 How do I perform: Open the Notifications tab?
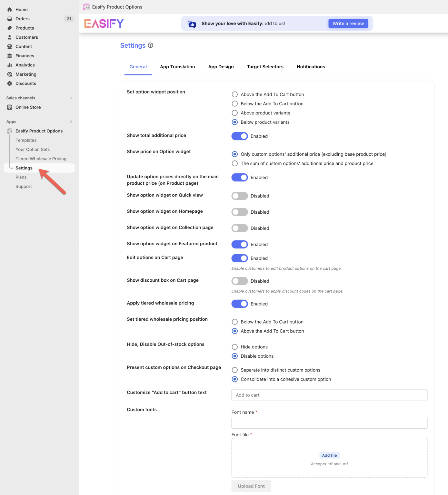311,67
